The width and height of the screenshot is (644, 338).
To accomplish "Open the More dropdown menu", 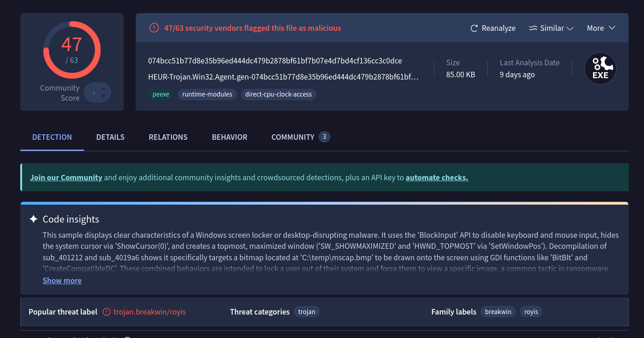I will coord(601,28).
